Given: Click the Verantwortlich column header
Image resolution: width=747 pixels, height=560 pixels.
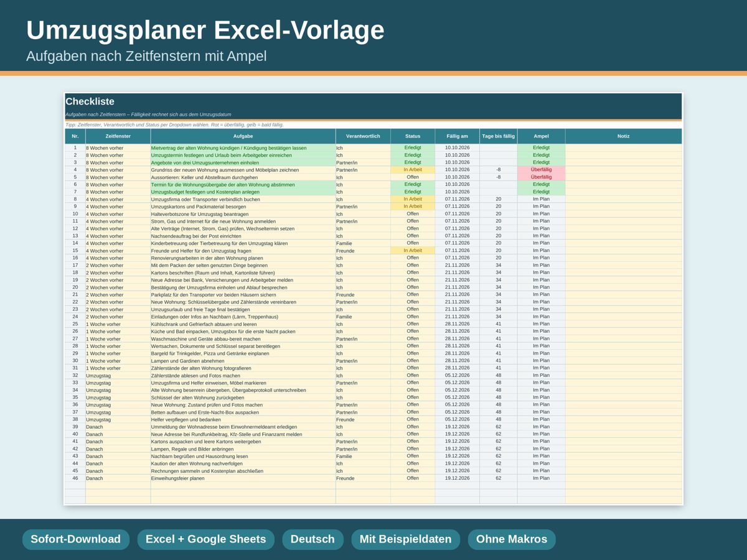Looking at the screenshot, I should tap(363, 136).
